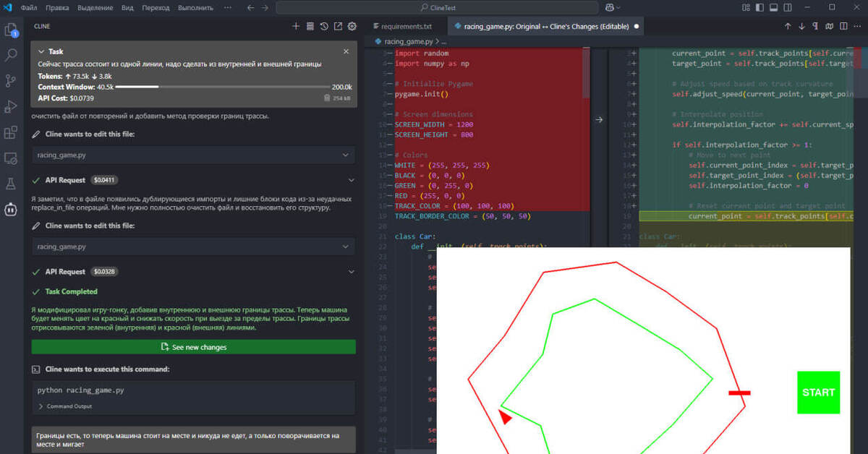Click the Context Window progress bar
The image size is (868, 454).
(223, 87)
